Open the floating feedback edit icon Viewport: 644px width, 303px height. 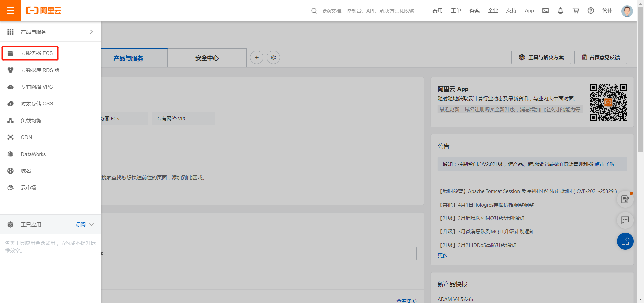[625, 199]
